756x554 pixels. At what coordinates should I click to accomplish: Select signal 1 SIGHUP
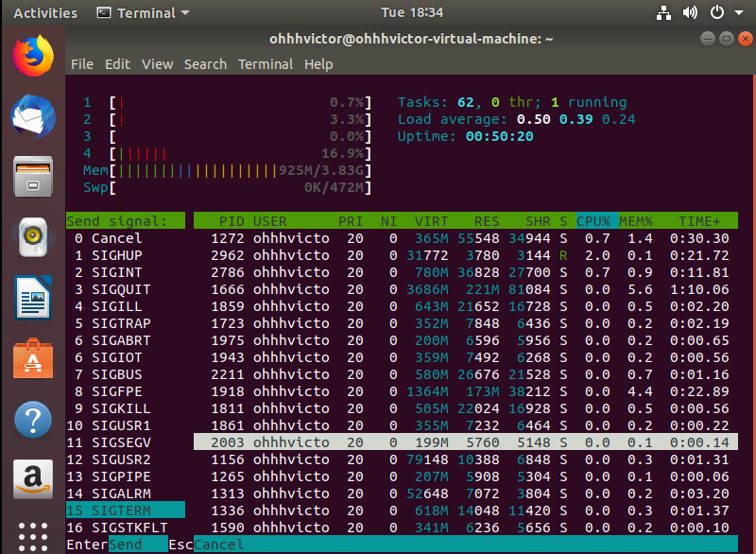click(126, 255)
